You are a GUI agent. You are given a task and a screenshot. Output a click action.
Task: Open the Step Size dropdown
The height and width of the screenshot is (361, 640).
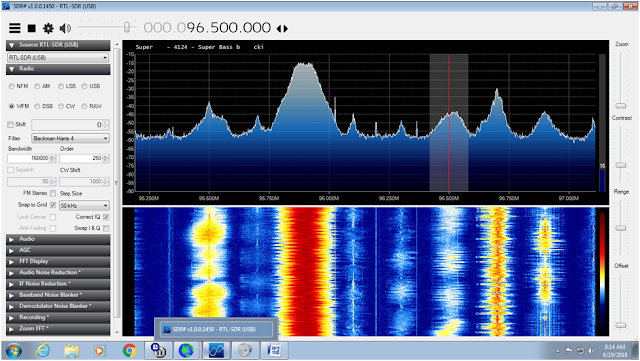(84, 205)
